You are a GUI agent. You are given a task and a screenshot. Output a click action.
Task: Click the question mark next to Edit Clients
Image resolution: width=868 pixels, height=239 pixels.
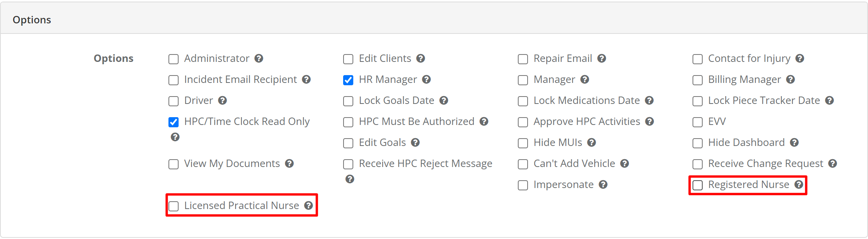click(421, 59)
